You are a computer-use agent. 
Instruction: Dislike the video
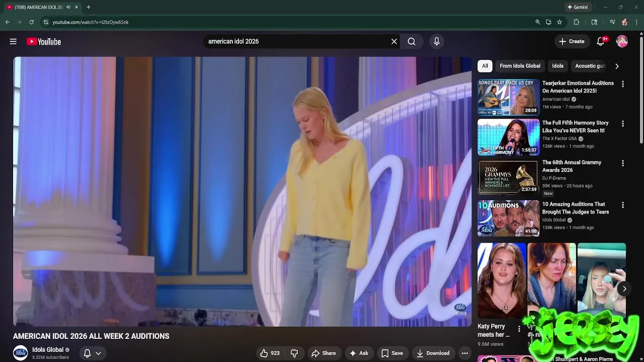pos(294,353)
